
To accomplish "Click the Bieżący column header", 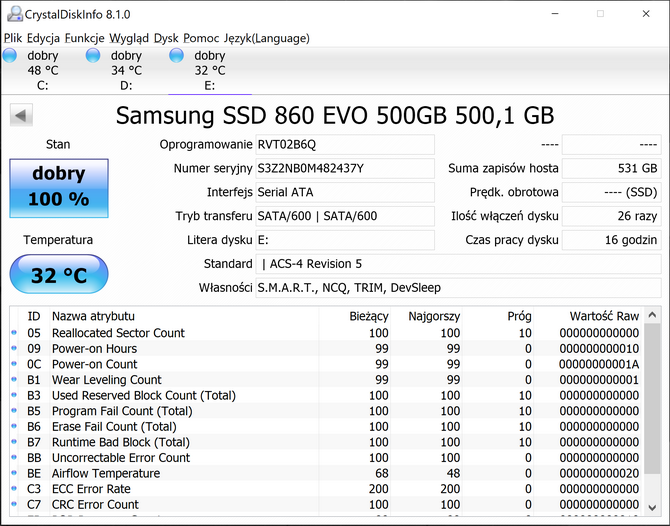I will [354, 316].
